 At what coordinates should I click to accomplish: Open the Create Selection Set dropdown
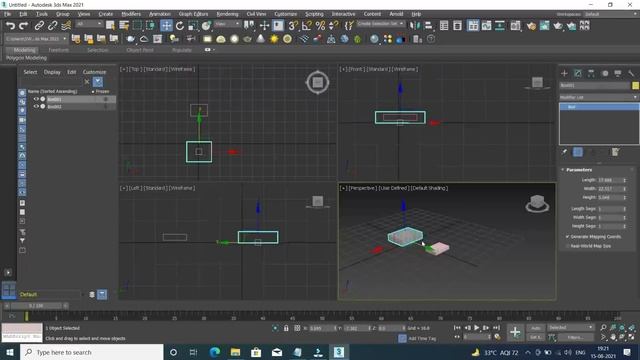point(380,24)
